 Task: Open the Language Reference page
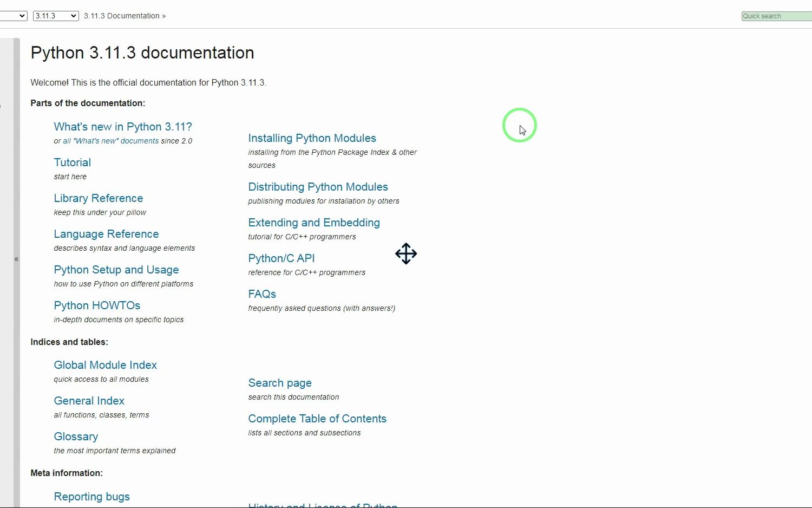tap(106, 234)
